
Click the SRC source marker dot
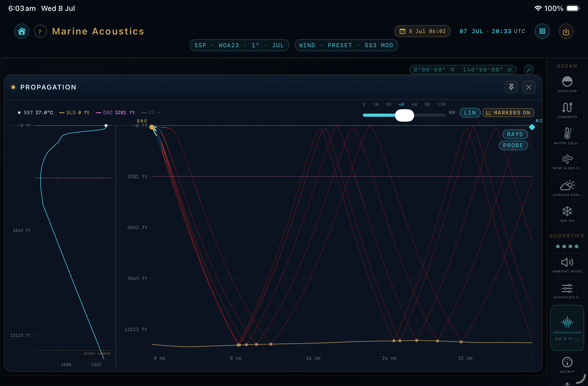click(152, 127)
